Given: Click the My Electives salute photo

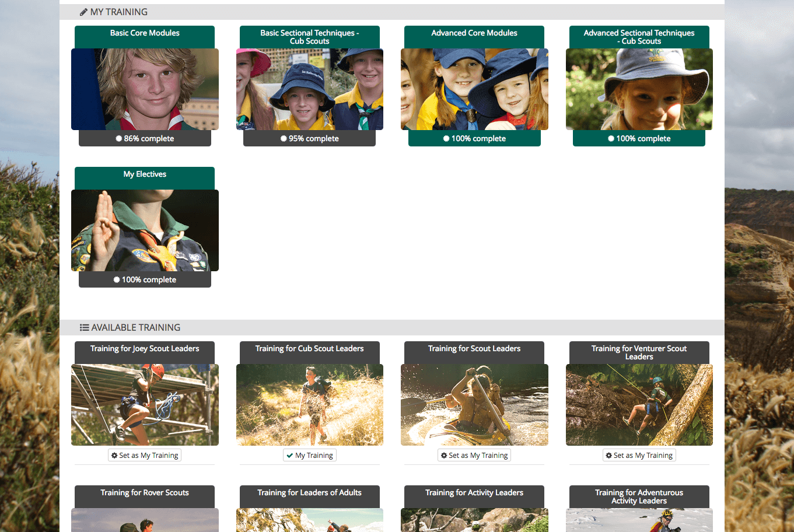Looking at the screenshot, I should (x=145, y=230).
